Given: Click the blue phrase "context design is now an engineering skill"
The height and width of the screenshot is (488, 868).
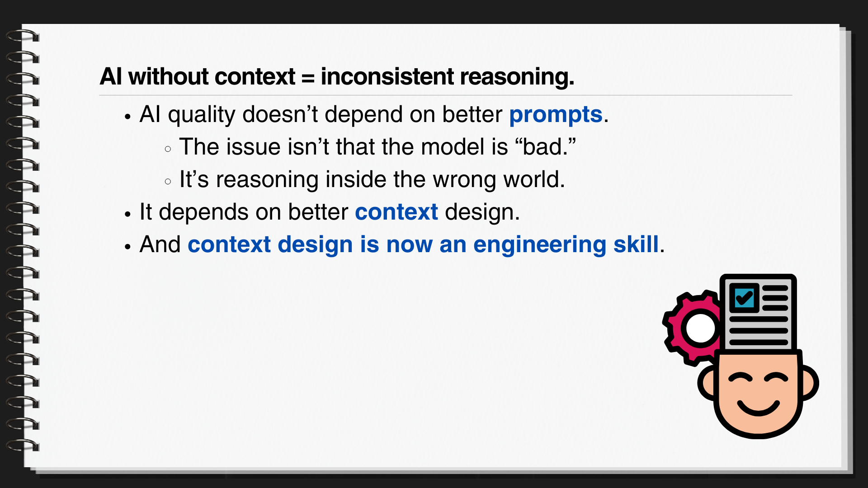Looking at the screenshot, I should (x=423, y=244).
